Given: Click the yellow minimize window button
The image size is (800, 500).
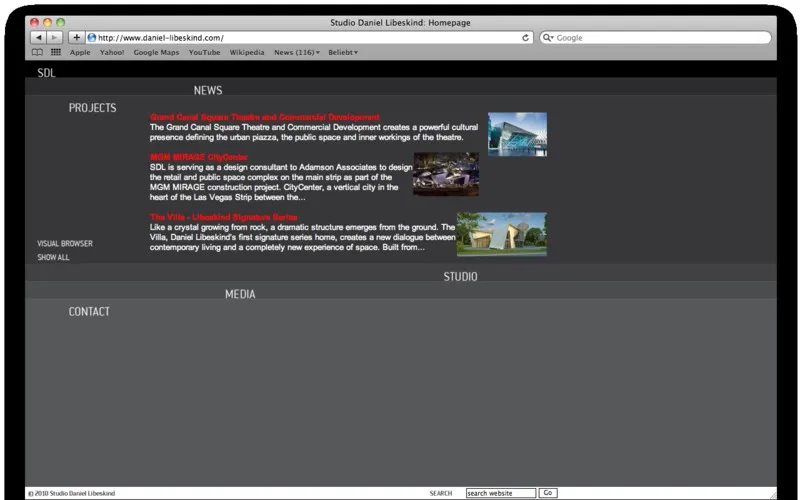Looking at the screenshot, I should coord(47,22).
